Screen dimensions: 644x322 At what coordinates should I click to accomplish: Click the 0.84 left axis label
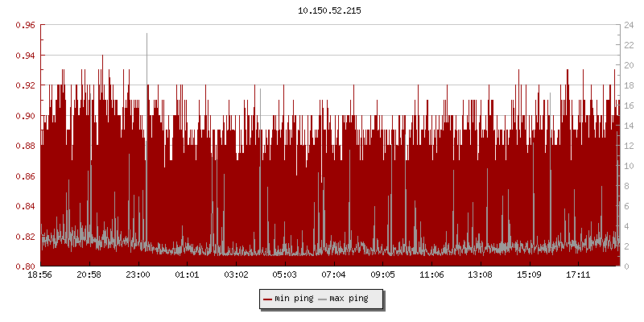click(25, 206)
